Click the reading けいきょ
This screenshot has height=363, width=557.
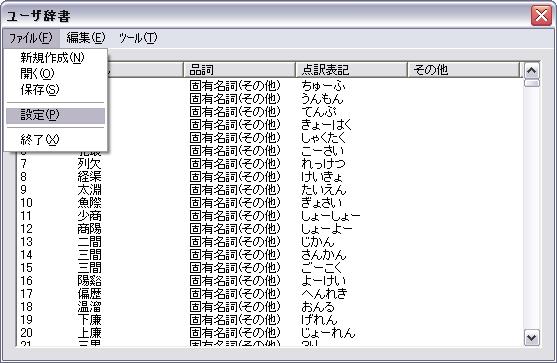click(x=322, y=177)
